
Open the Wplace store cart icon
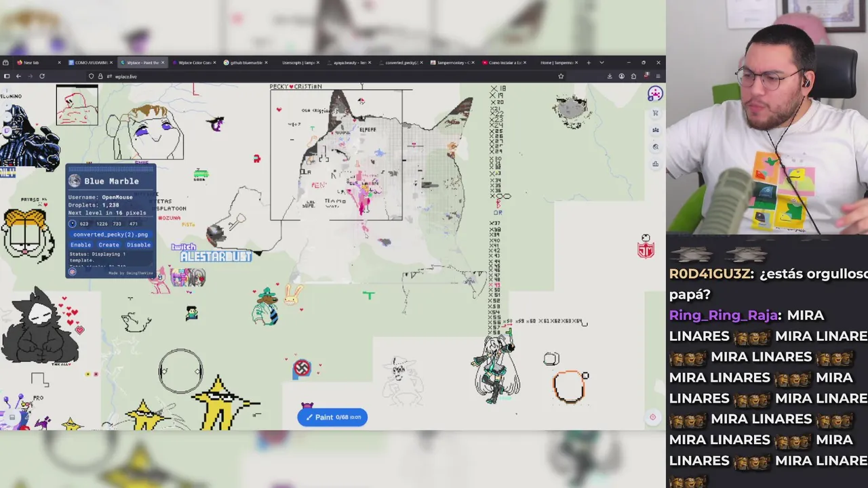(655, 113)
